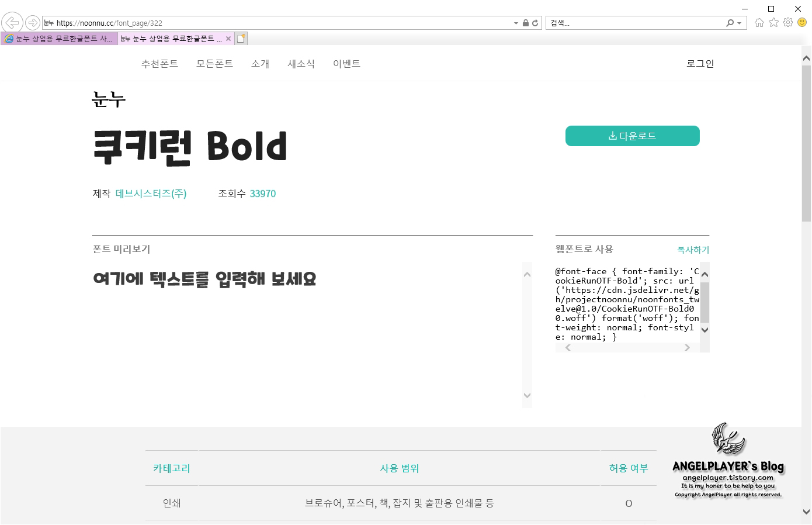812x525 pixels.
Task: Open Favorites star icon
Action: [x=773, y=22]
